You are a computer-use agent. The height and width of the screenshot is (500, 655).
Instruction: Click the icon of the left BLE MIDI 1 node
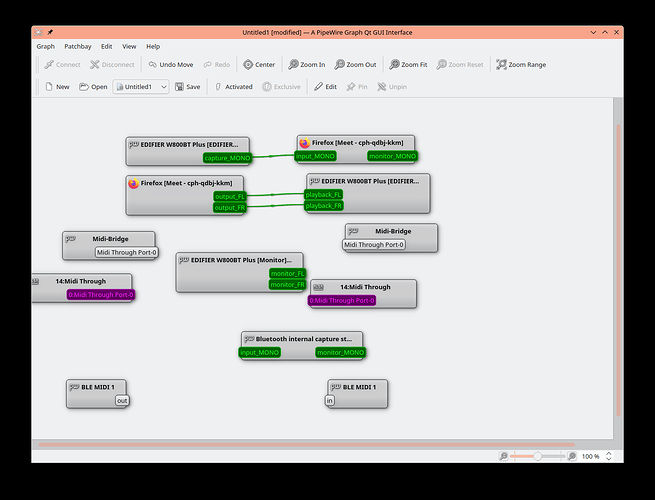point(74,387)
